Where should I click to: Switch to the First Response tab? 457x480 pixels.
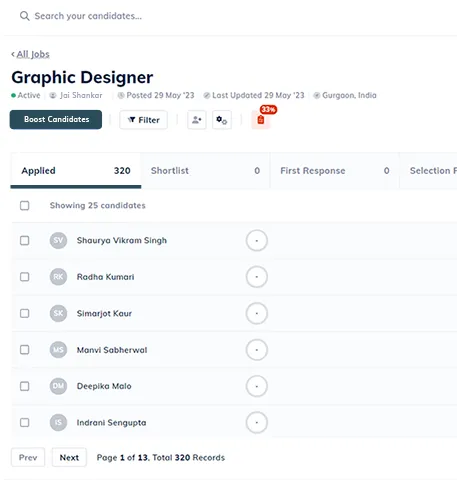pos(334,170)
